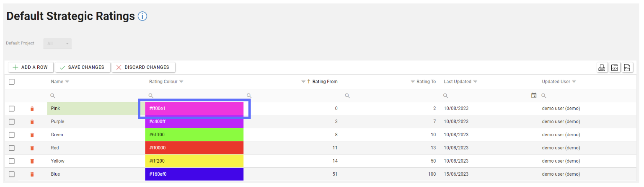Tick the select-all checkbox in header
This screenshot has height=187, width=644.
tap(12, 82)
